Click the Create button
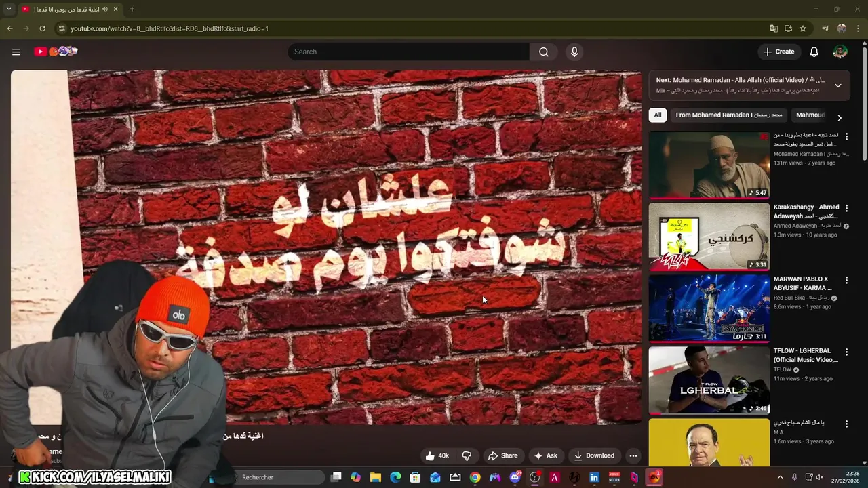The width and height of the screenshot is (868, 488). (778, 52)
